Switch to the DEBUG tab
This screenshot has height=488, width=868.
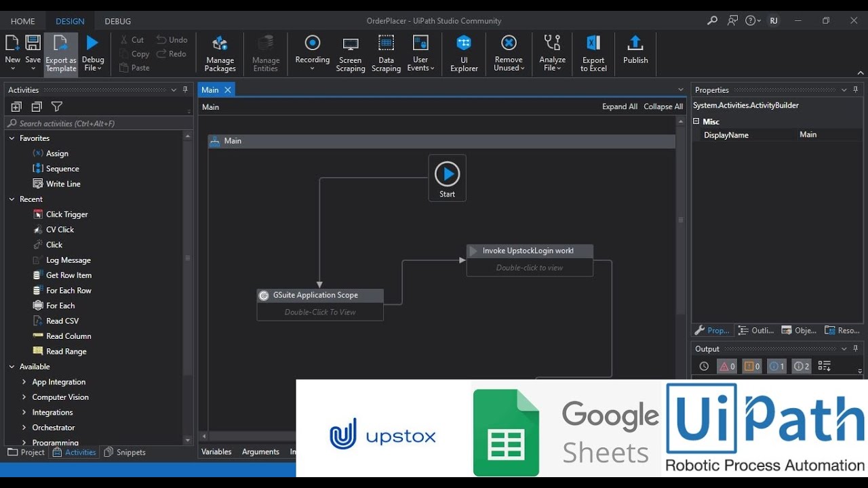118,21
